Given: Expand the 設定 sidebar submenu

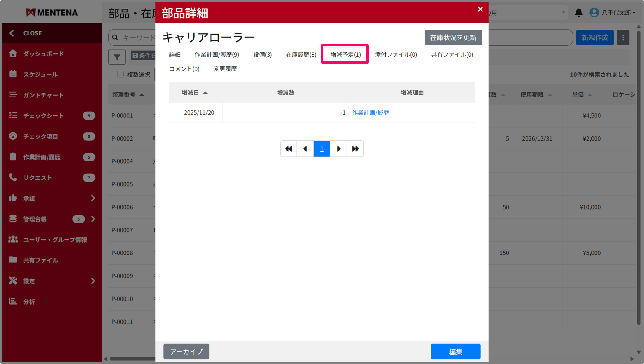Looking at the screenshot, I should (93, 281).
